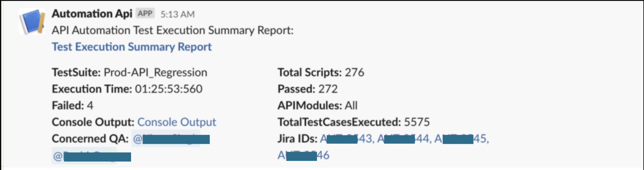Click the Execution Time 01:25:53:560 value
Viewport: 644px width, 170px height.
click(169, 89)
